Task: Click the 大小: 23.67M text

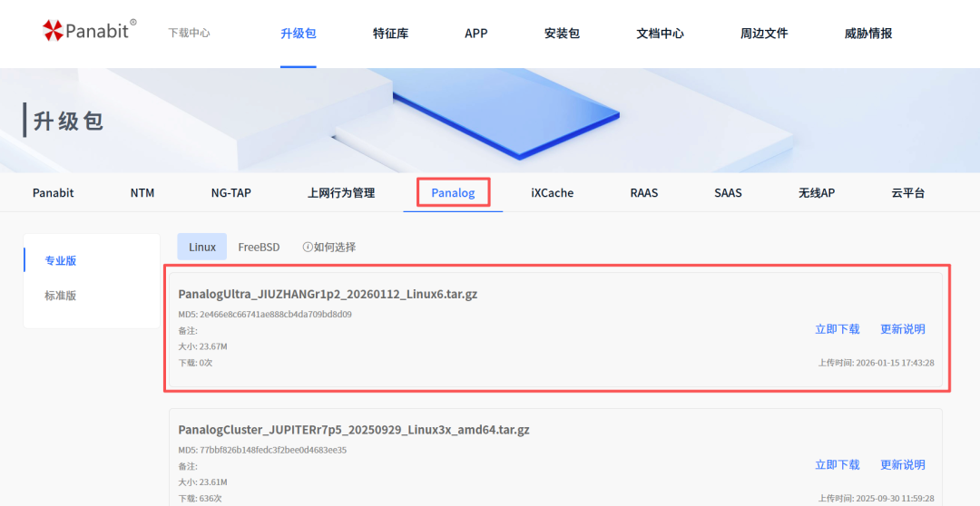Action: click(202, 346)
